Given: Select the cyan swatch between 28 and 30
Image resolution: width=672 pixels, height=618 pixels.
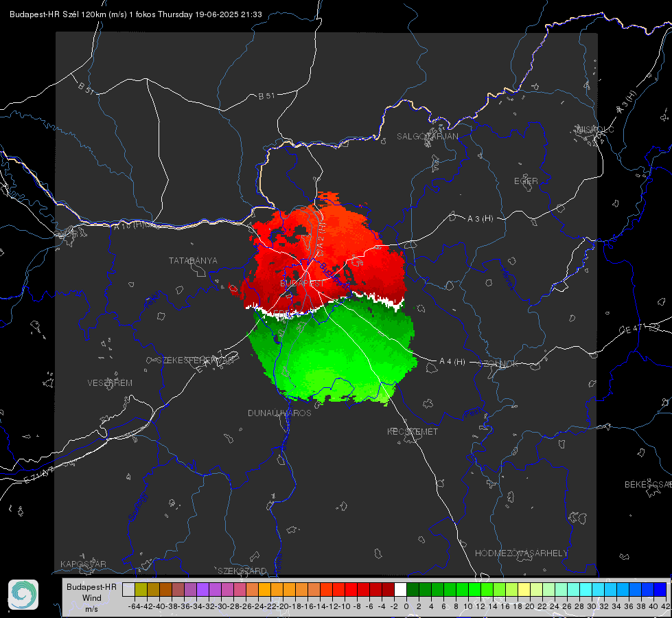Looking at the screenshot, I should 586,589.
